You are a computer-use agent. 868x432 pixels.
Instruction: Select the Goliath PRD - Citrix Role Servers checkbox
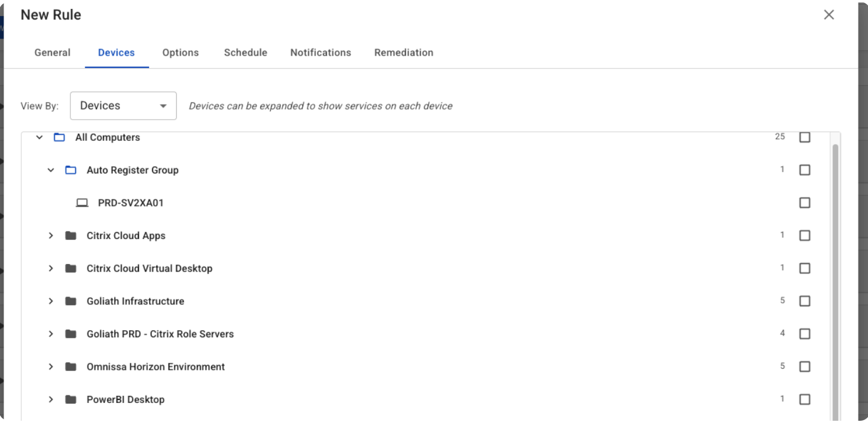pyautogui.click(x=805, y=334)
